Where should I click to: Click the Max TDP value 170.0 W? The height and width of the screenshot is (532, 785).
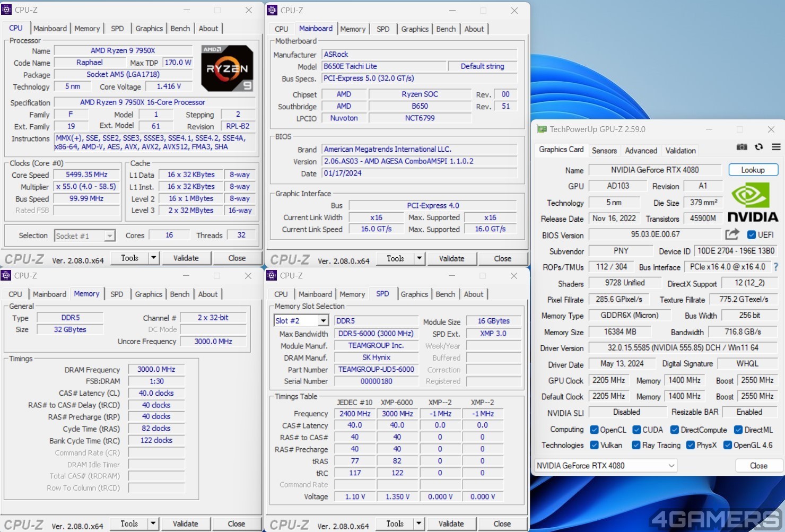[178, 63]
